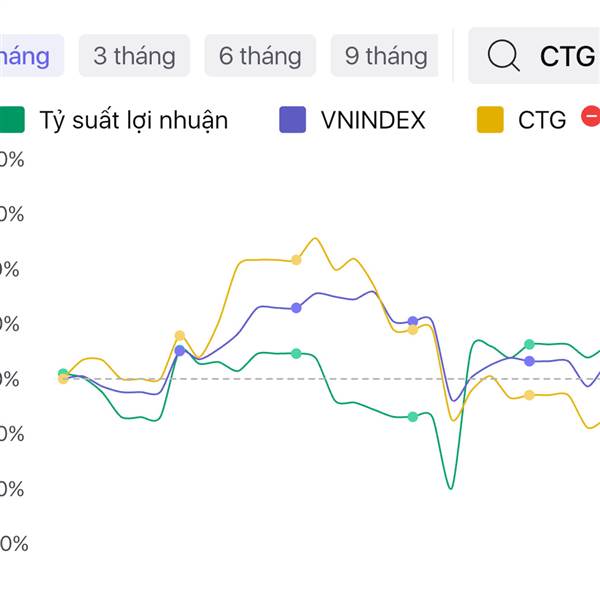Click the yellow CTG peak data point

tap(297, 260)
